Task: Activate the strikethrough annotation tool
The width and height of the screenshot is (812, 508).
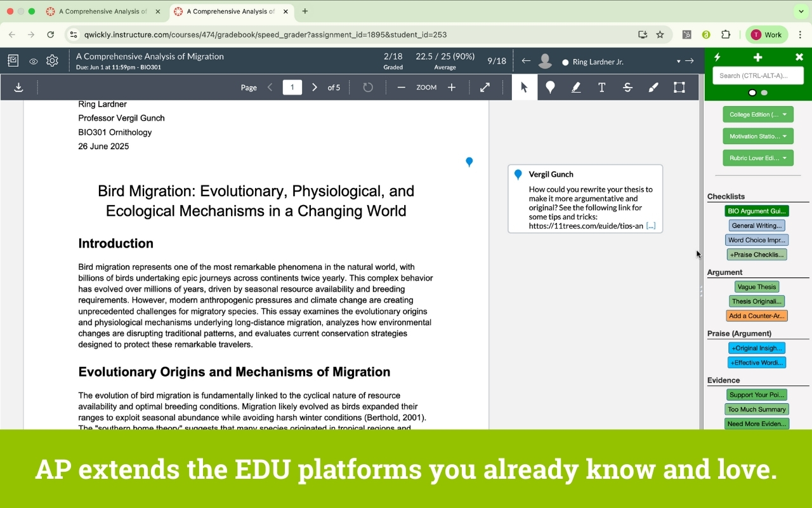Action: point(627,88)
